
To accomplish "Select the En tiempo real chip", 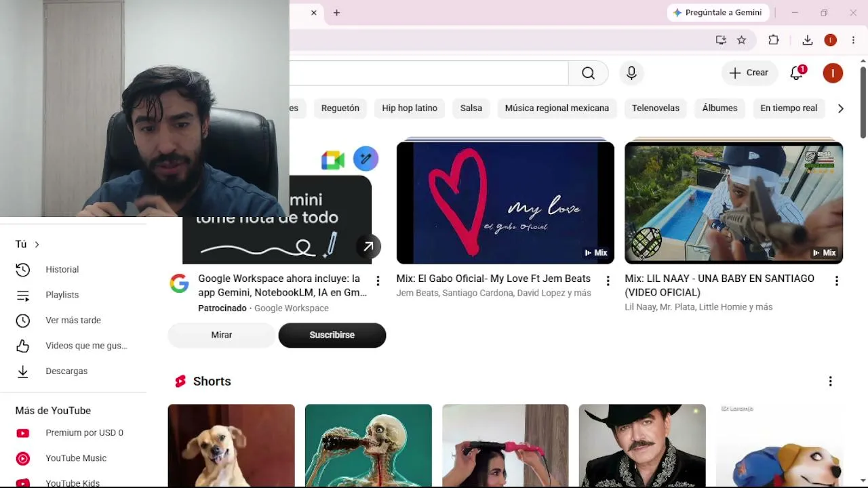I will point(789,108).
